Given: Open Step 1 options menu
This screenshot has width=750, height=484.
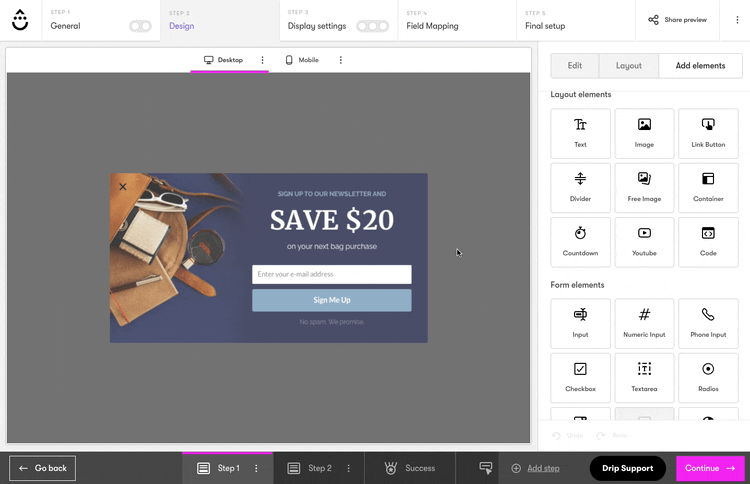Looking at the screenshot, I should 256,468.
